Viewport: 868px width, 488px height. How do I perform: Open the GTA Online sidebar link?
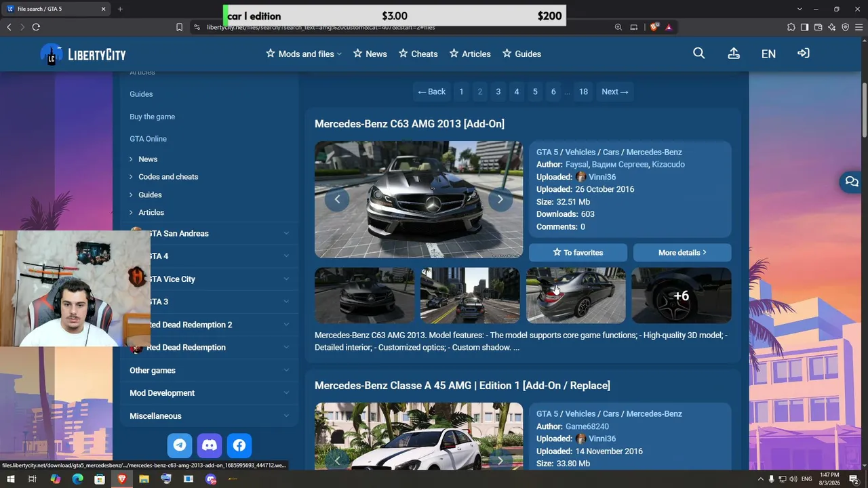[x=148, y=139]
